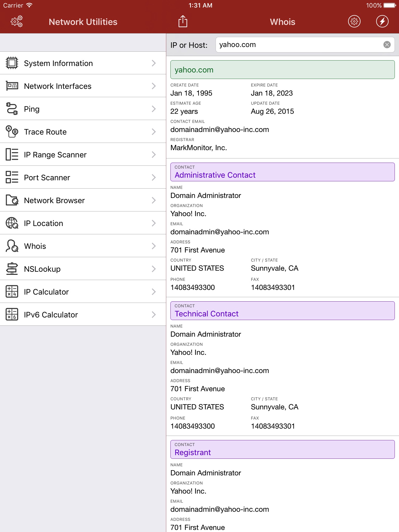Open IP Location via its chevron
399x532 pixels.
point(154,223)
